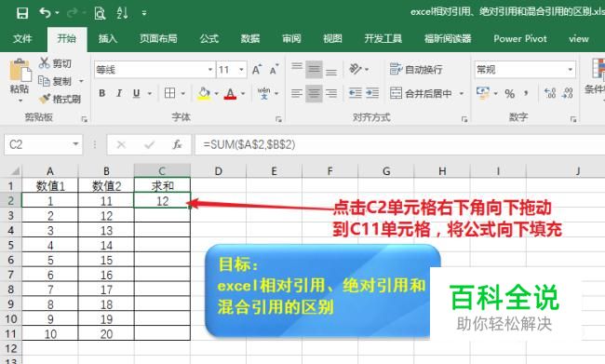Viewport: 605px width, 364px height.
Task: Apply percent style
Action: pos(510,93)
